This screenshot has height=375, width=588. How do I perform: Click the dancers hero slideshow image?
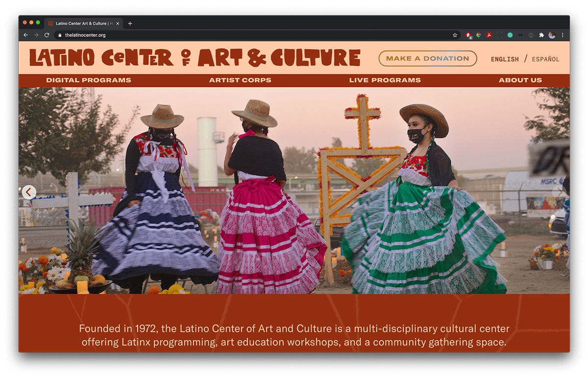294,191
